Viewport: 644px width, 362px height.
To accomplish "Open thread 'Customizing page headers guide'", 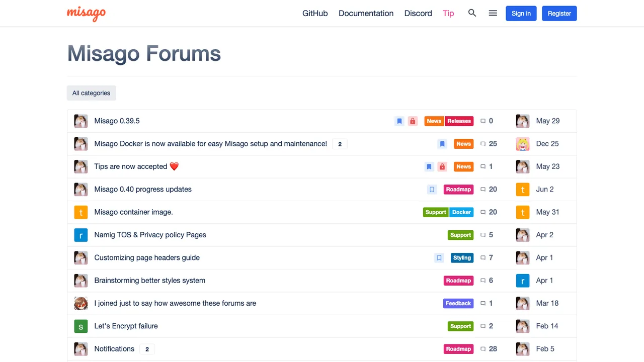I will [x=147, y=258].
